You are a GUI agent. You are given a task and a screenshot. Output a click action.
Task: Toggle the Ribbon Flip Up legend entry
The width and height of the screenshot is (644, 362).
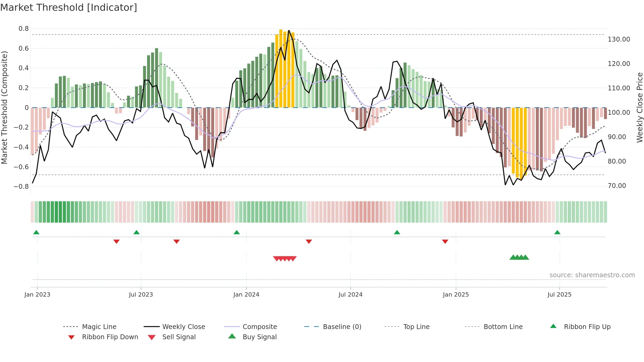click(580, 327)
